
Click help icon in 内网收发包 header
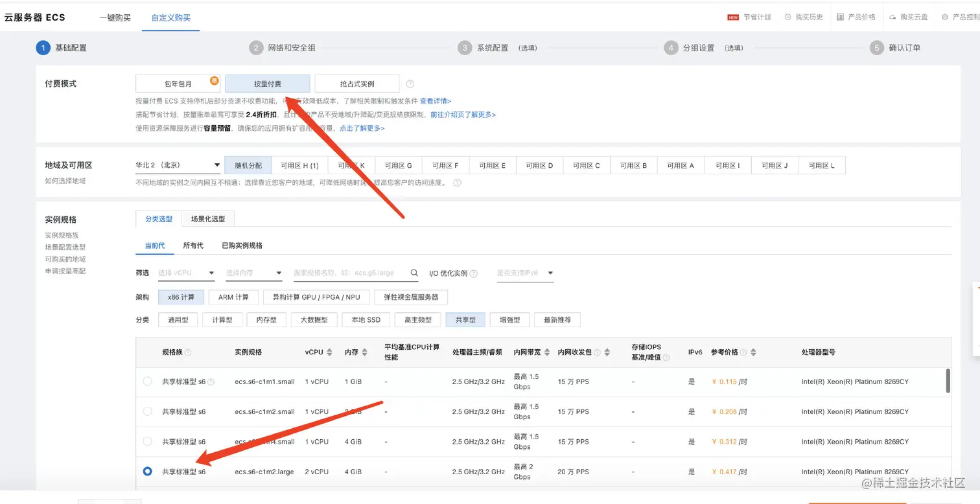tap(597, 352)
